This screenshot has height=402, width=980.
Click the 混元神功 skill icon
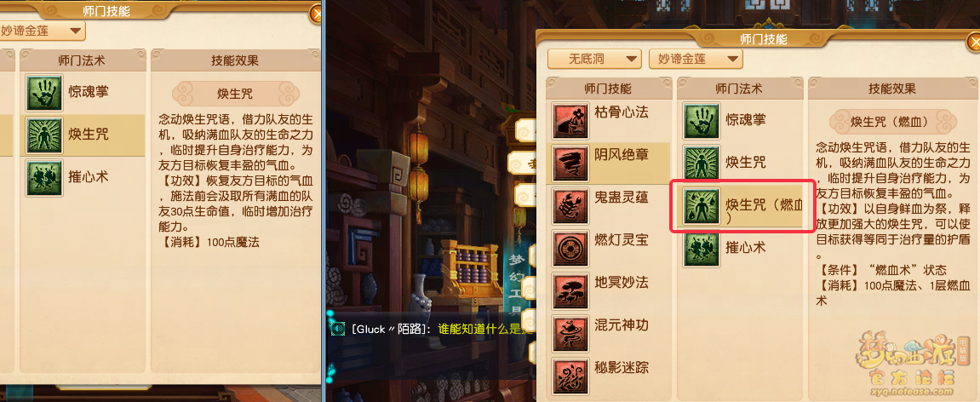click(x=570, y=333)
